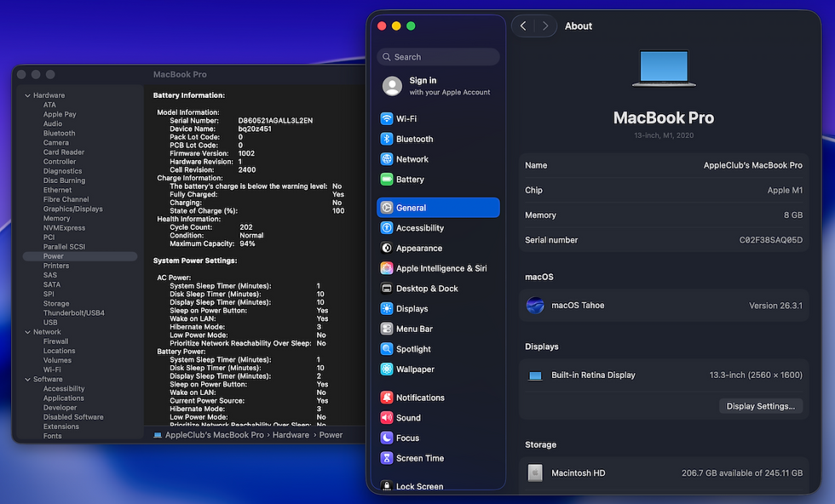Viewport: 835px width, 504px height.
Task: Select Extensions in Software tree
Action: coord(61,427)
